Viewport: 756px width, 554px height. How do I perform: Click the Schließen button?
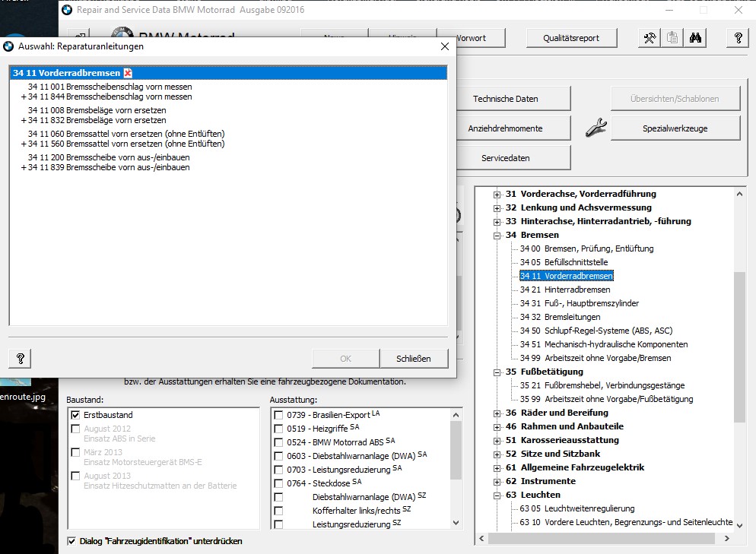click(413, 359)
